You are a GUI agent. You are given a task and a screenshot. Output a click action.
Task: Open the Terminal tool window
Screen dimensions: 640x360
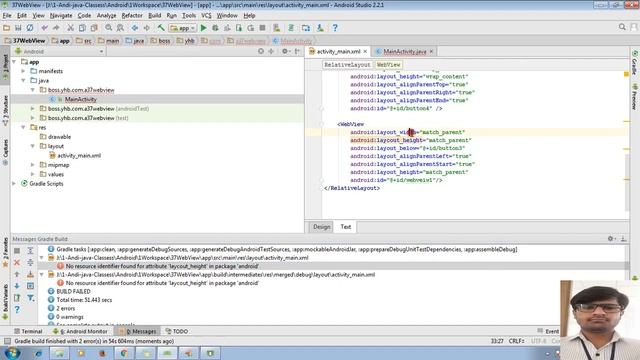pyautogui.click(x=28, y=331)
